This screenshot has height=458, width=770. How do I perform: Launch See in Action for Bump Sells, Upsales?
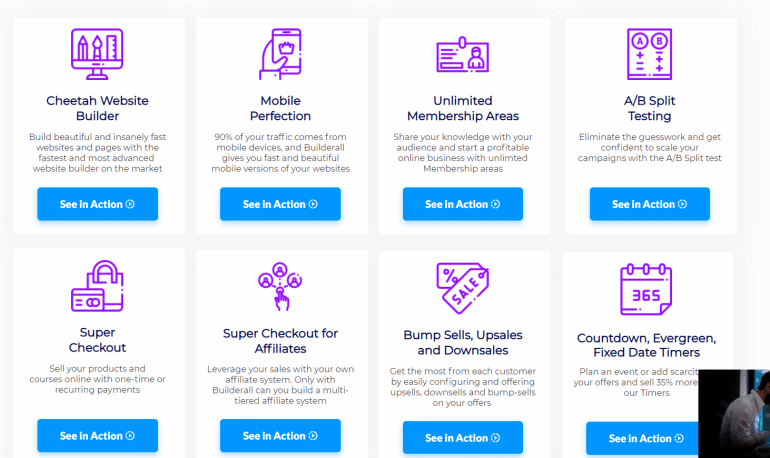click(463, 438)
